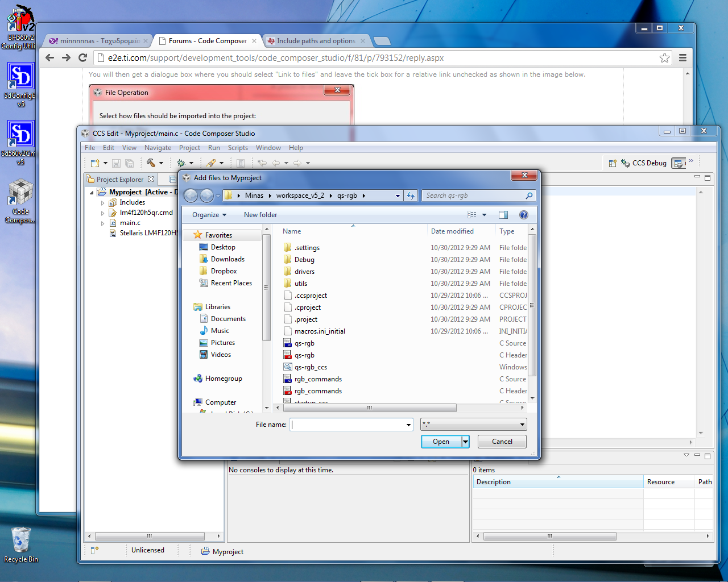
Task: Switch to the Include paths and options tab
Action: [316, 41]
